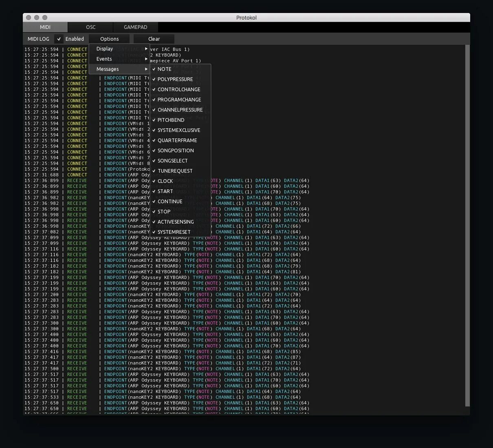Image resolution: width=493 pixels, height=448 pixels.
Task: Clear the MIDI log
Action: pos(154,39)
